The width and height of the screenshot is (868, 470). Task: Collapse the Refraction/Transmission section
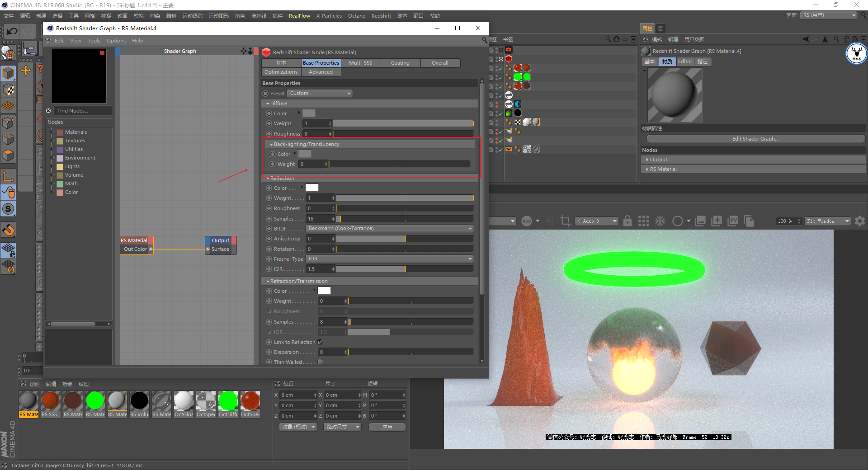click(x=268, y=281)
